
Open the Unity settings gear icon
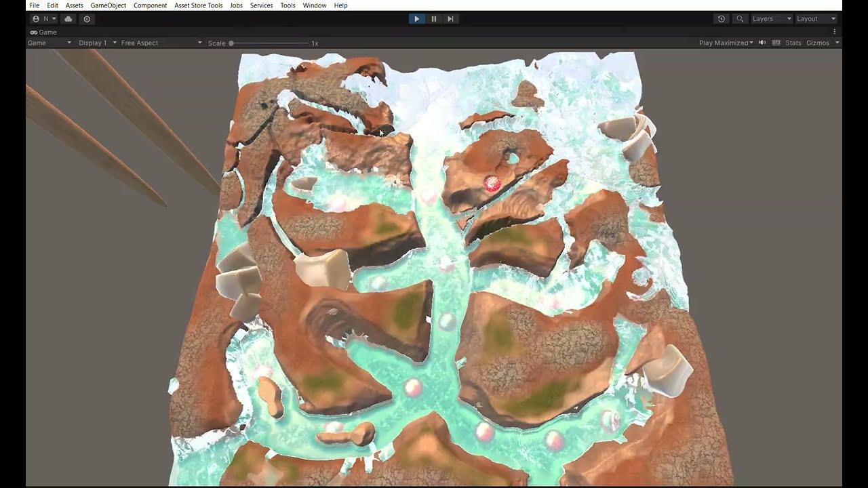87,19
